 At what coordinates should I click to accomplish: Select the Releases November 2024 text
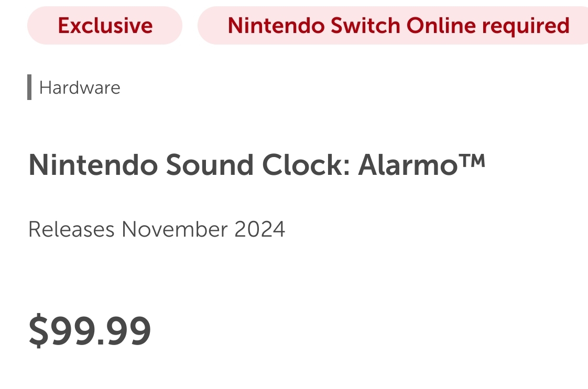coord(157,229)
